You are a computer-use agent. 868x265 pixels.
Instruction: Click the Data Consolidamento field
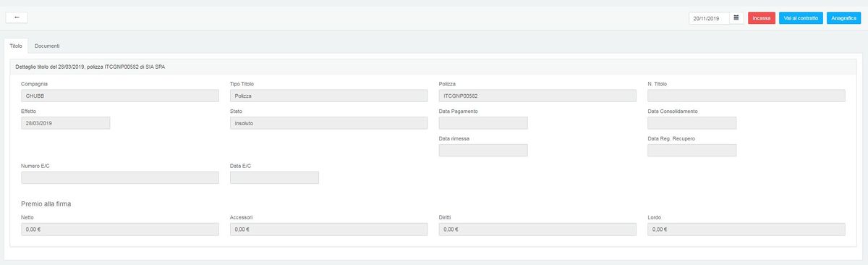point(692,123)
